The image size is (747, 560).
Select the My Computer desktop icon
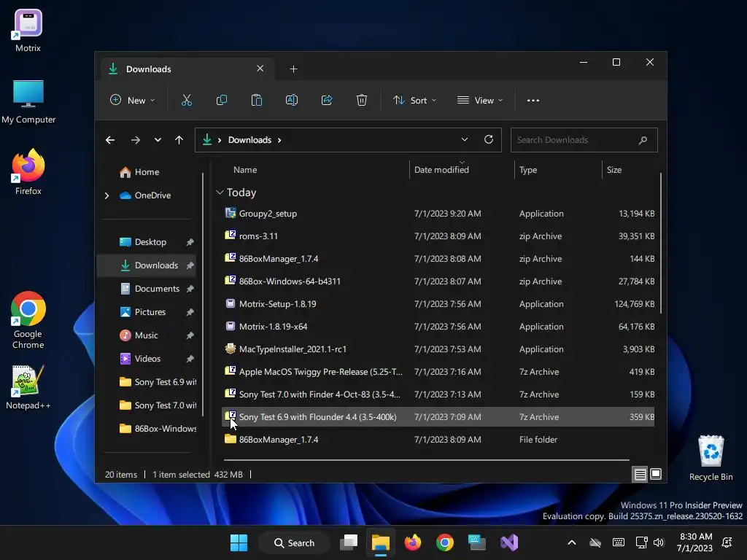(28, 101)
